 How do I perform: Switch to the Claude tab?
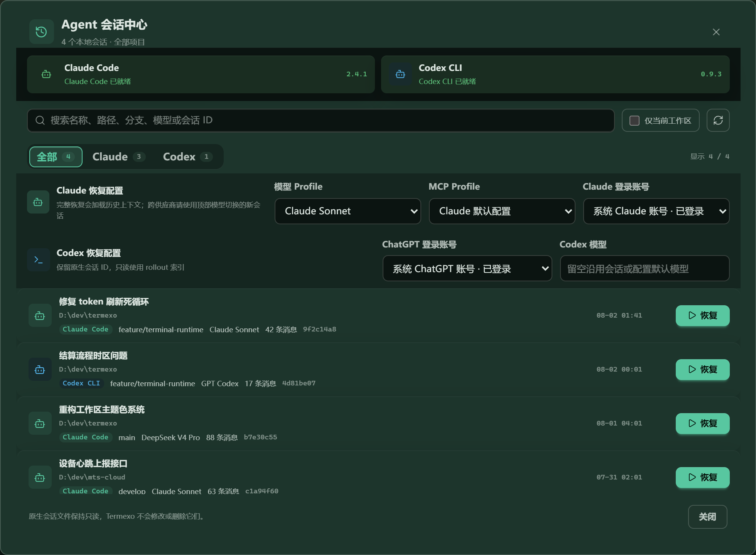[x=119, y=157]
